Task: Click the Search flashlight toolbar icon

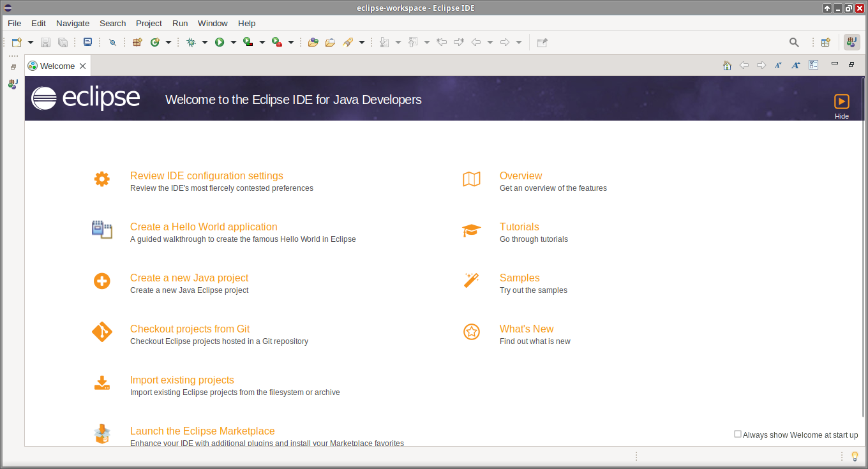Action: pos(348,42)
